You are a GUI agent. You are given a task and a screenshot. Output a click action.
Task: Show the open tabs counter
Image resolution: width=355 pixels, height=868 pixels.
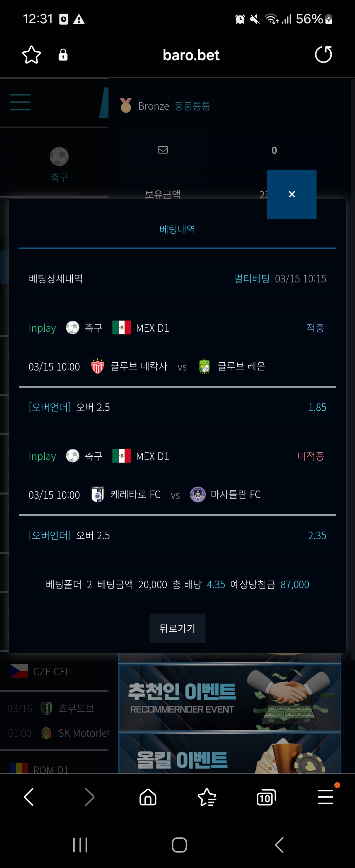[266, 797]
